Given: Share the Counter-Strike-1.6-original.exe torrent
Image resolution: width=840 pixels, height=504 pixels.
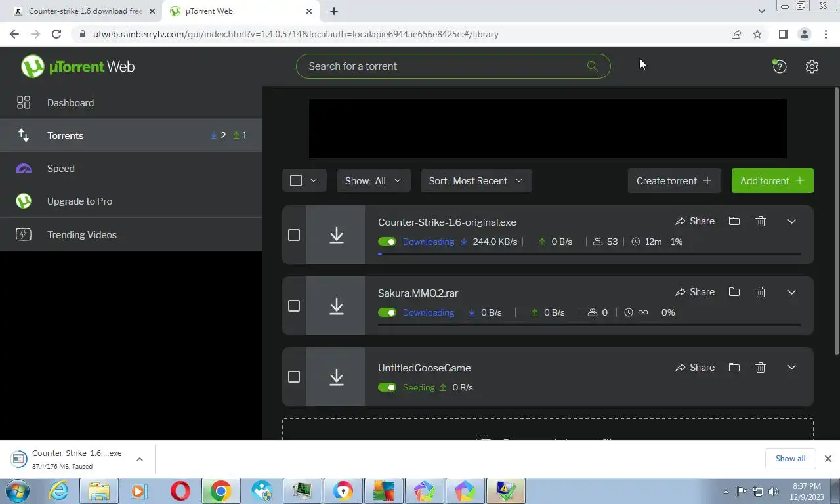Looking at the screenshot, I should coord(695,221).
